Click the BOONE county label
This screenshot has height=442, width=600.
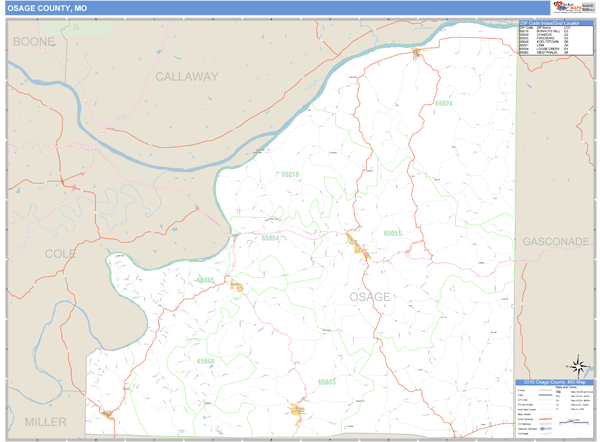click(33, 42)
